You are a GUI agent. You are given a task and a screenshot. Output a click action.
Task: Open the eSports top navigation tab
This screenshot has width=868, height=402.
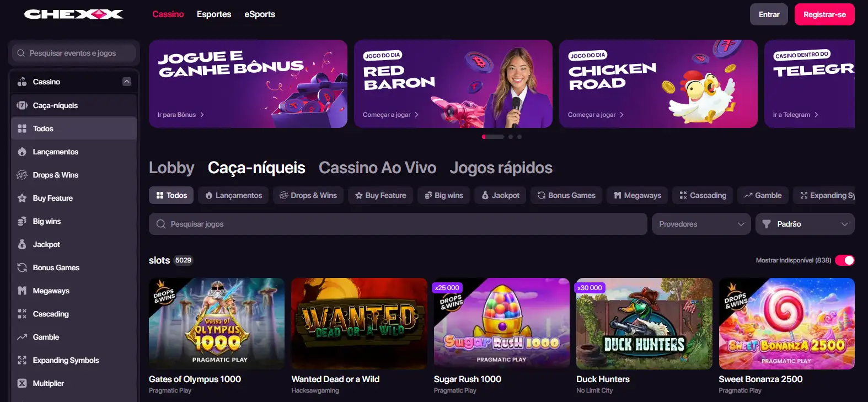tap(260, 14)
